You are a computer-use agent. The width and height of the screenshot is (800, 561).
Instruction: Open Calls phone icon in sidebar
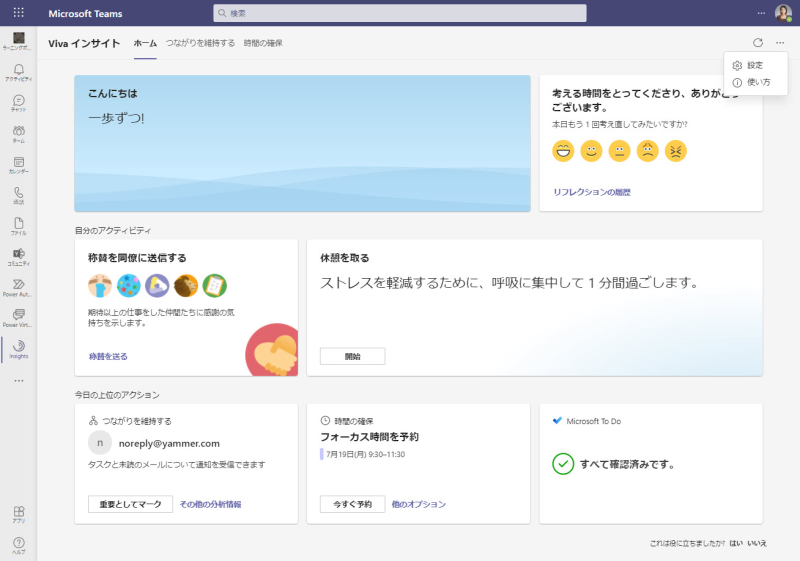click(18, 195)
